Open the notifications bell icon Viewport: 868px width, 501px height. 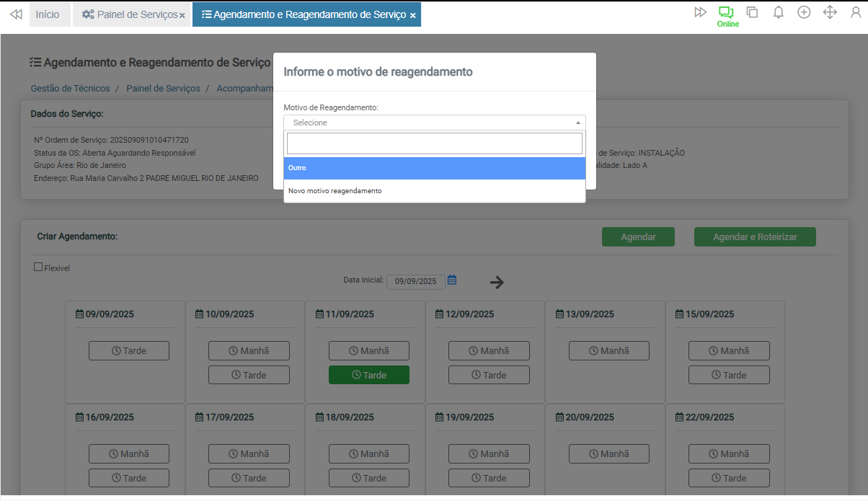click(x=778, y=12)
